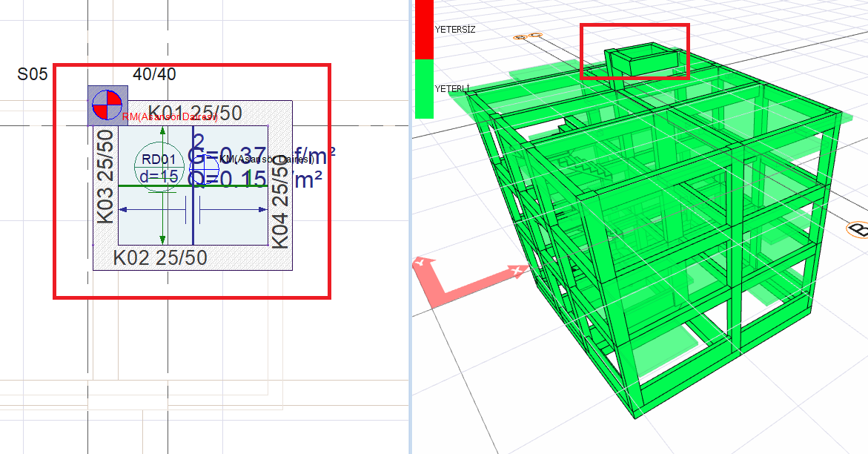Click the 40/40 column dimension text

coord(154,74)
